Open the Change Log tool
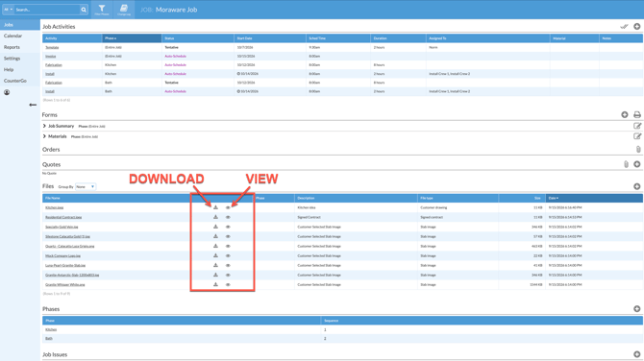 click(124, 10)
